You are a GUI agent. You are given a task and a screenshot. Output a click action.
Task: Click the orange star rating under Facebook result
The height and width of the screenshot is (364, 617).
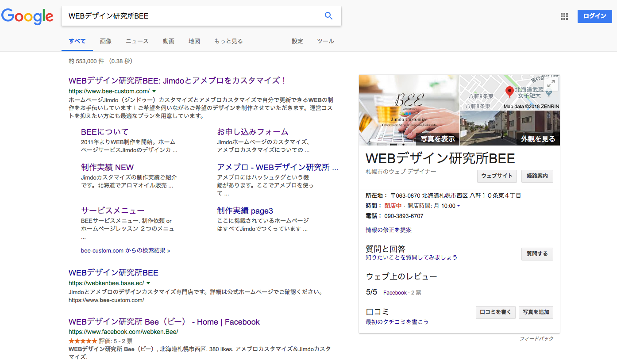[x=83, y=341]
